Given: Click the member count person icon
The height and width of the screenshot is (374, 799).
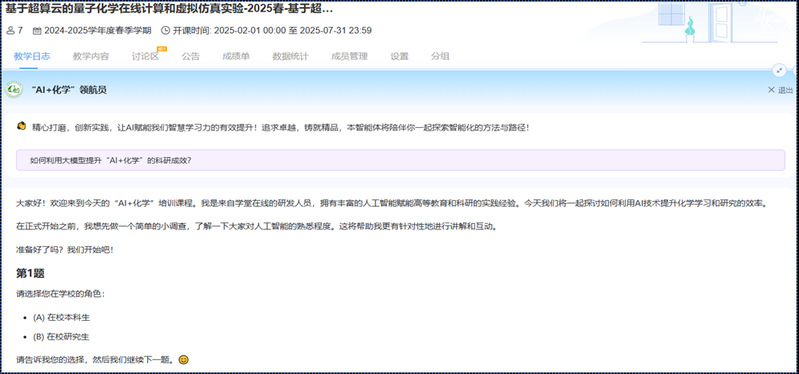Looking at the screenshot, I should [x=11, y=31].
